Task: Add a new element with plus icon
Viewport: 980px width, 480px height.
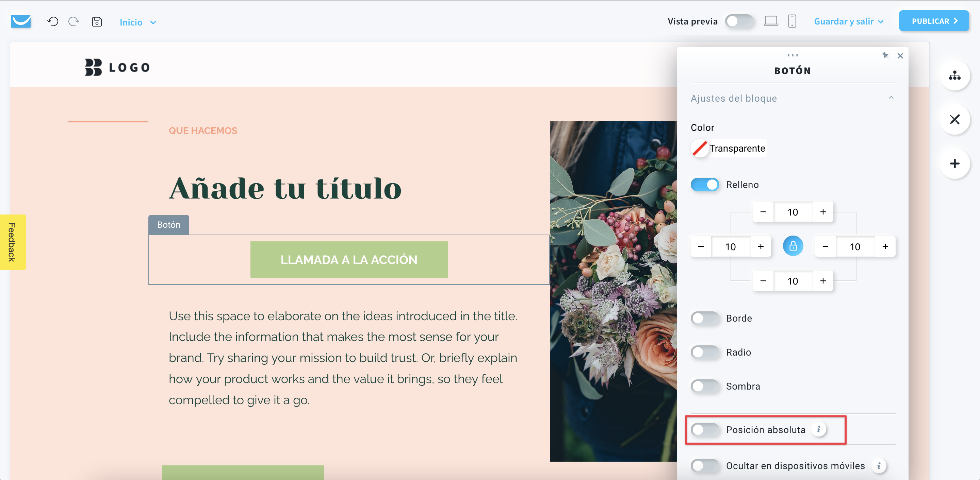Action: point(954,164)
